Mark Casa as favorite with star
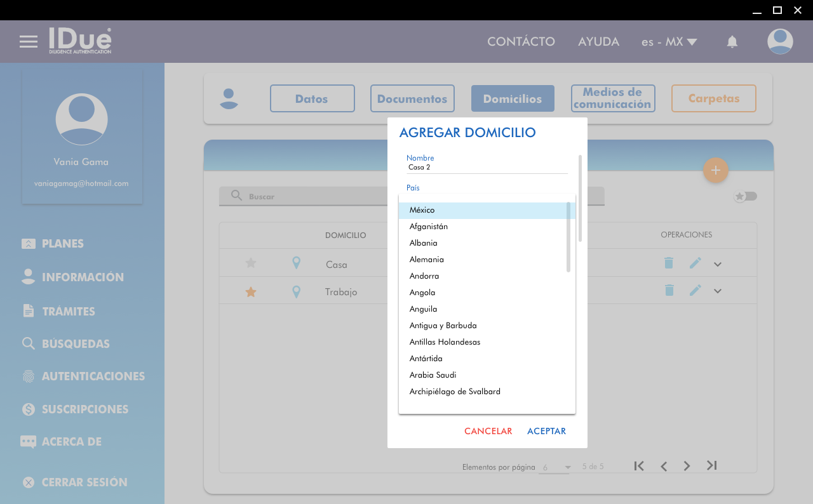 pos(251,263)
